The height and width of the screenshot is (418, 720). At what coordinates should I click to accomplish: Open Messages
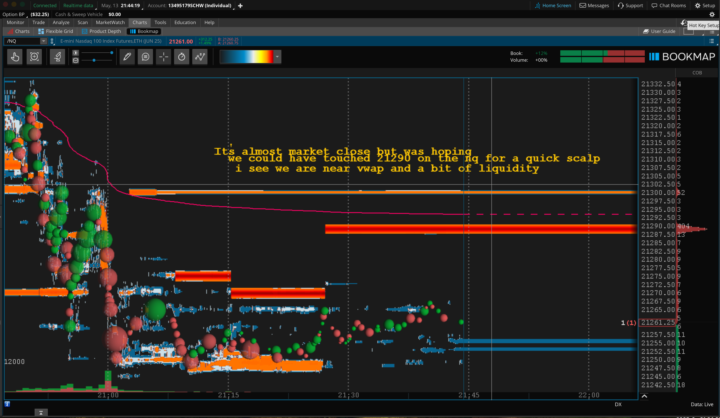[x=594, y=6]
